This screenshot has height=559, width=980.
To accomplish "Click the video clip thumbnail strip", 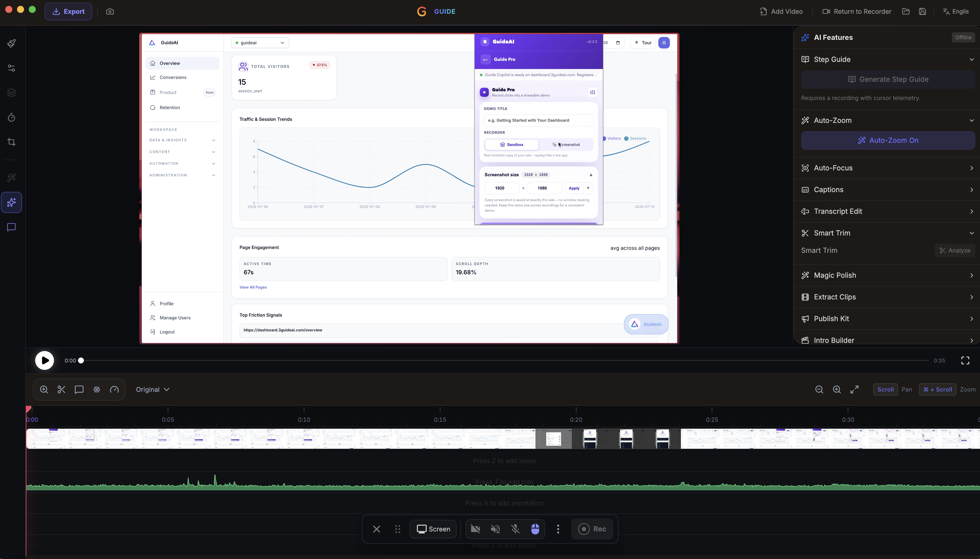I will tap(503, 439).
